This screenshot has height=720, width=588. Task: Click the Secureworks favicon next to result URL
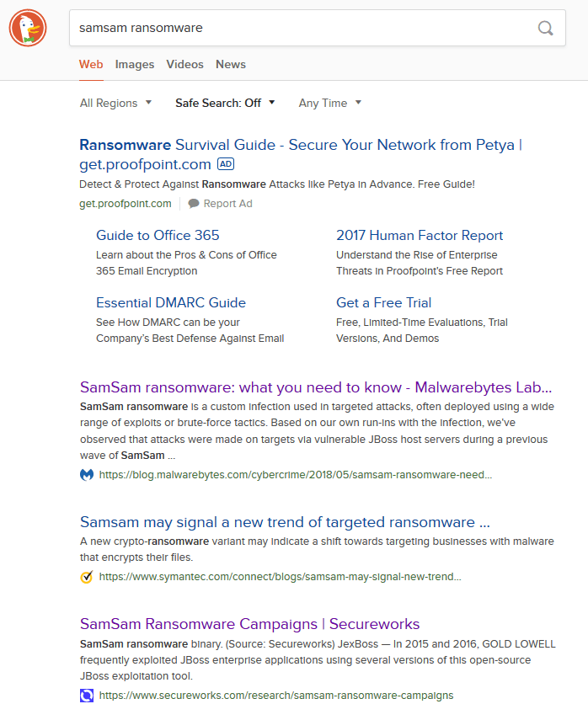87,696
